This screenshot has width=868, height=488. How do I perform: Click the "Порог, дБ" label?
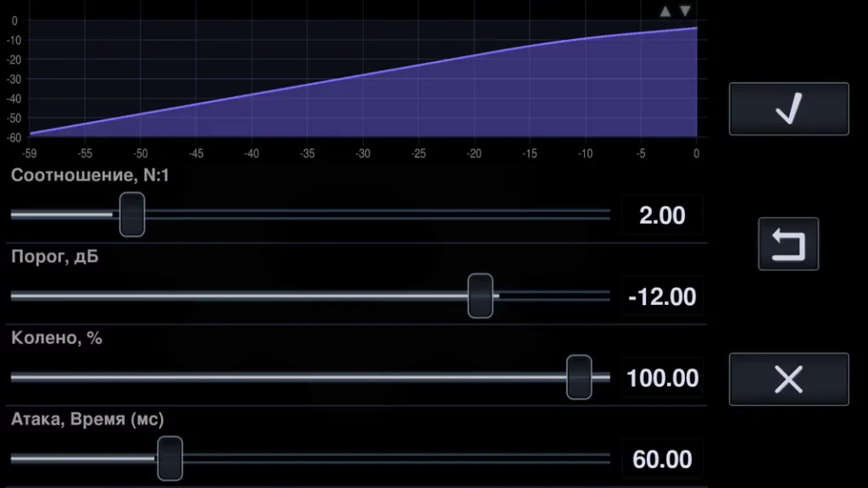tap(55, 257)
